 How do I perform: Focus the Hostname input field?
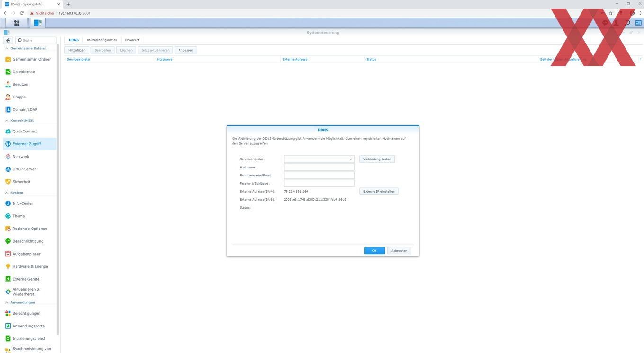[x=319, y=167]
